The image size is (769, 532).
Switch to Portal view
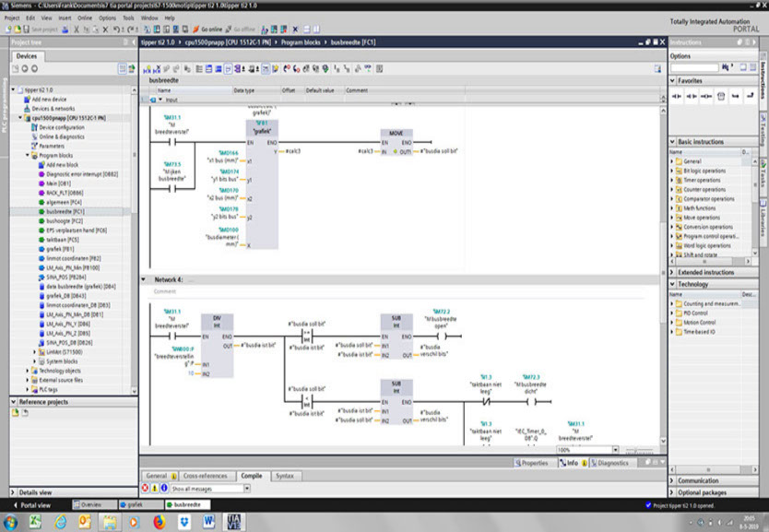pyautogui.click(x=32, y=504)
